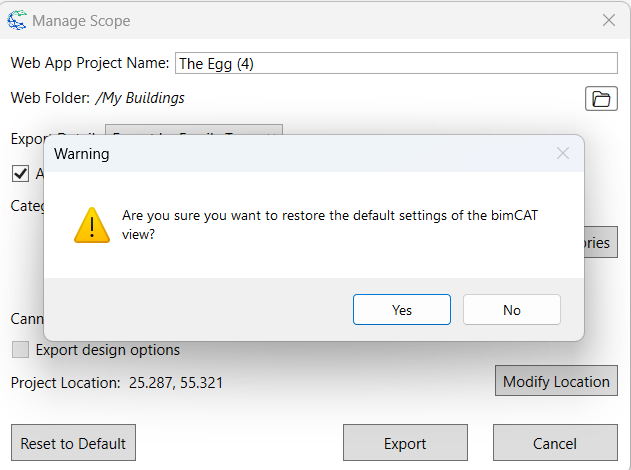The width and height of the screenshot is (631, 470).
Task: Click the partially hidden Categories button
Action: (x=600, y=242)
